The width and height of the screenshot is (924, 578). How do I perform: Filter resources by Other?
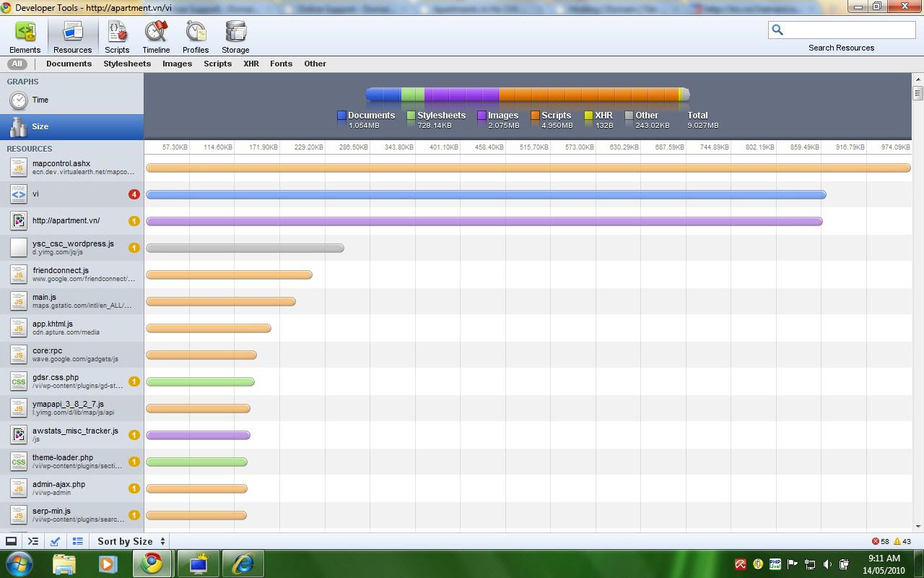[315, 64]
